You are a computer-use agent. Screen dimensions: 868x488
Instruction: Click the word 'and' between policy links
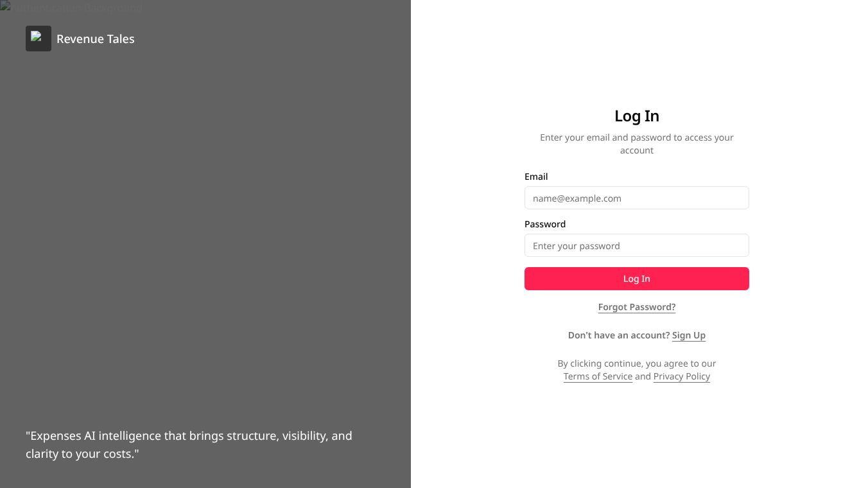coord(643,376)
